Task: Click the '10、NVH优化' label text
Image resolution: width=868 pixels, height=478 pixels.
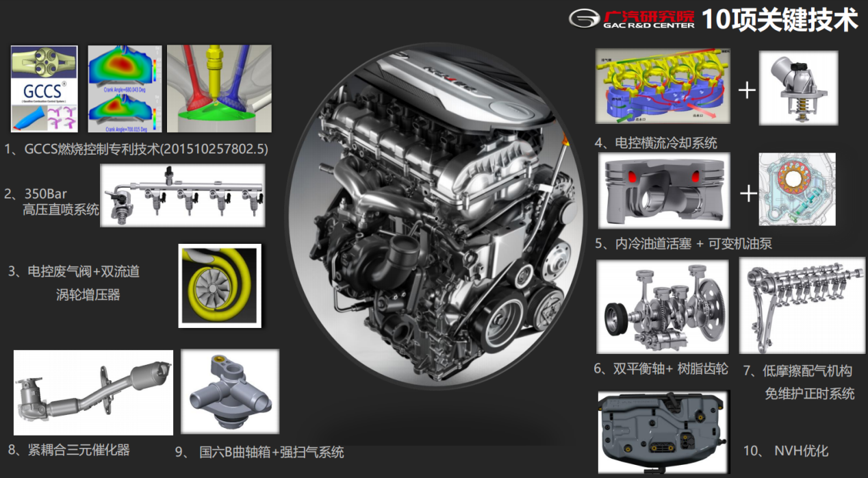Action: click(x=785, y=451)
